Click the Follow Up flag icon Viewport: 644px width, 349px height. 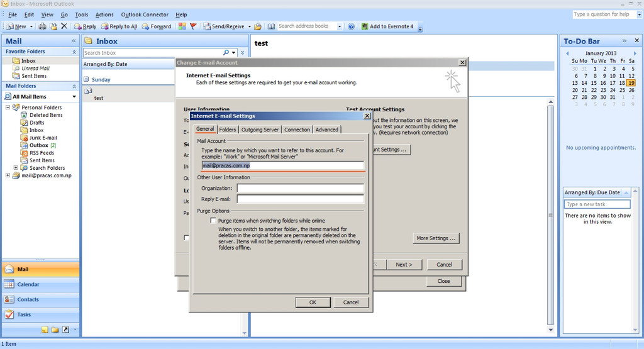click(193, 26)
